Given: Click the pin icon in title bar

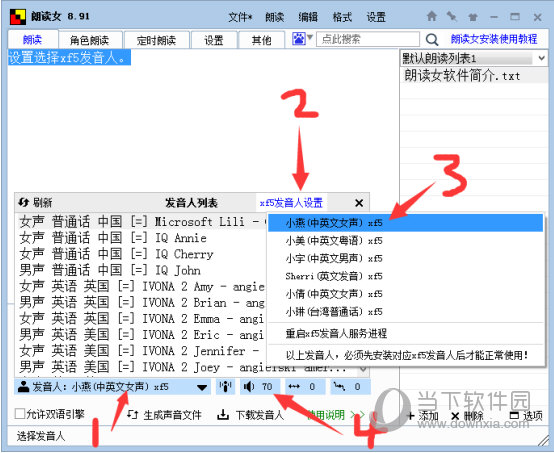Looking at the screenshot, I should point(452,16).
